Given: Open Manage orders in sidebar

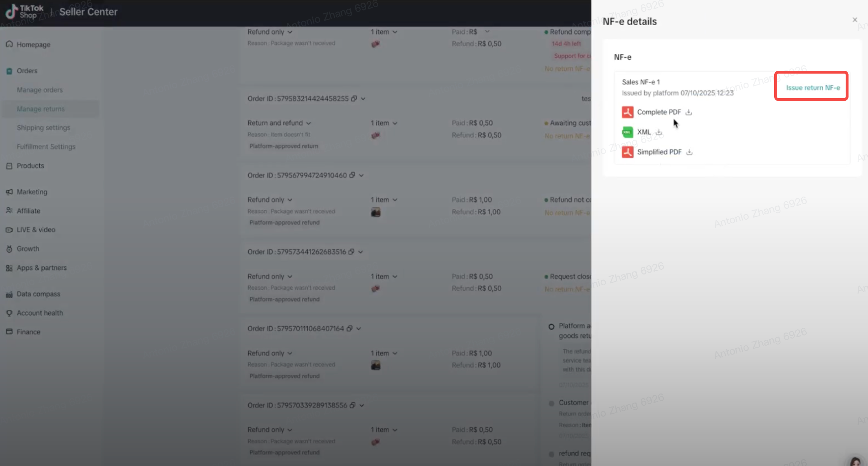Looking at the screenshot, I should 40,90.
